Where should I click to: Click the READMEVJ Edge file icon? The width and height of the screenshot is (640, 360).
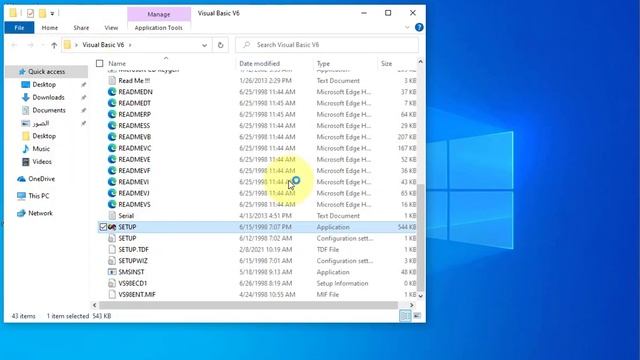click(x=112, y=193)
